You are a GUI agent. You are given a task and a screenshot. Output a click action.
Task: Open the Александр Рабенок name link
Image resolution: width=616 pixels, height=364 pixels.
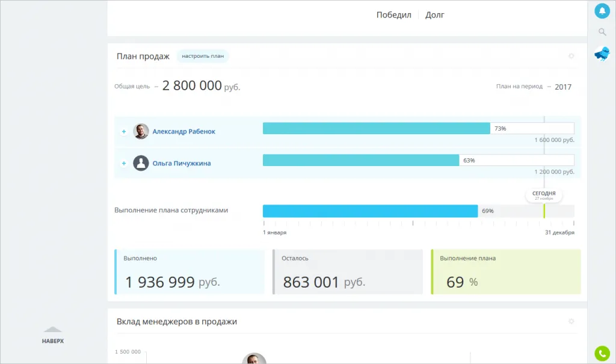183,131
